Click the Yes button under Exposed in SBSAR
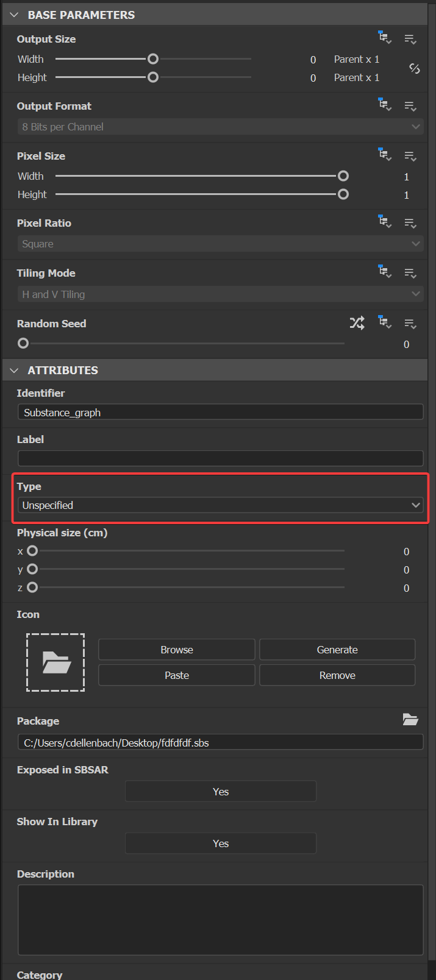The height and width of the screenshot is (980, 436). 220,791
